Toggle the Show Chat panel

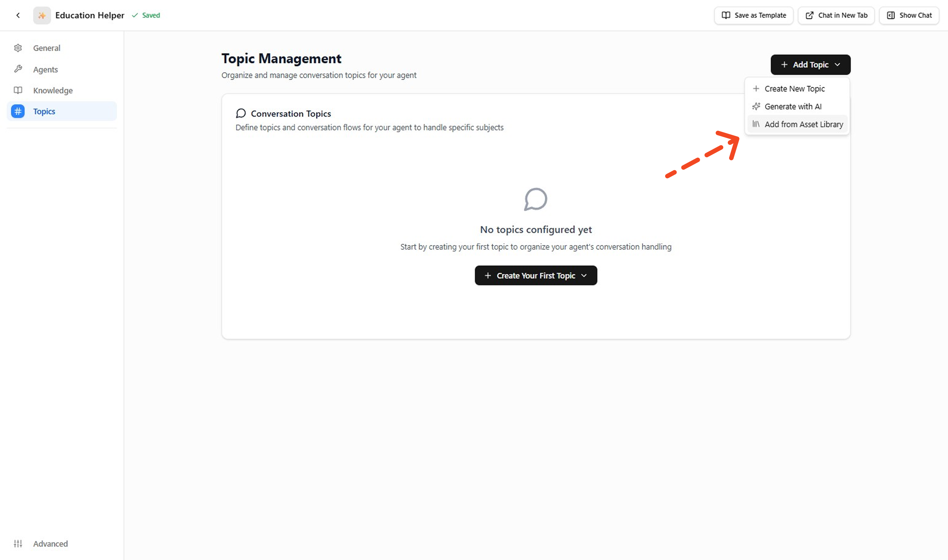pyautogui.click(x=909, y=15)
